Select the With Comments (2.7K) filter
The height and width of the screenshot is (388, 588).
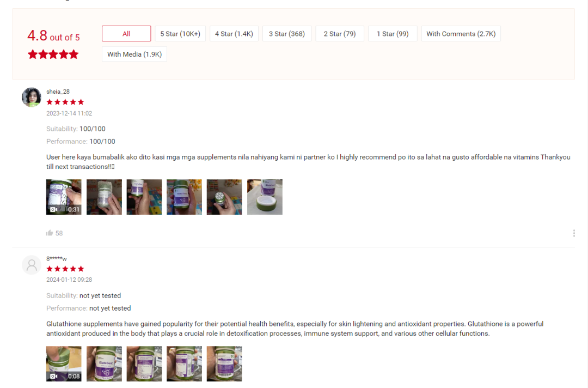click(x=461, y=34)
